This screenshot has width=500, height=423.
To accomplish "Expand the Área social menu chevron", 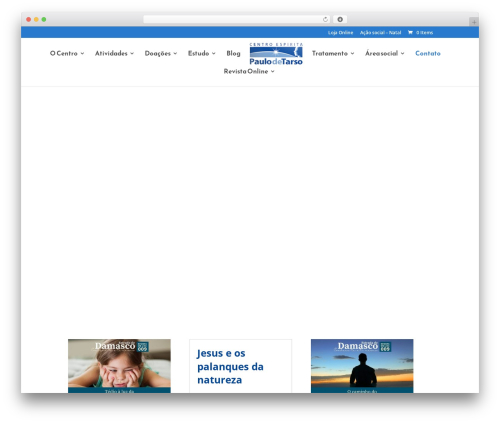I will (403, 53).
